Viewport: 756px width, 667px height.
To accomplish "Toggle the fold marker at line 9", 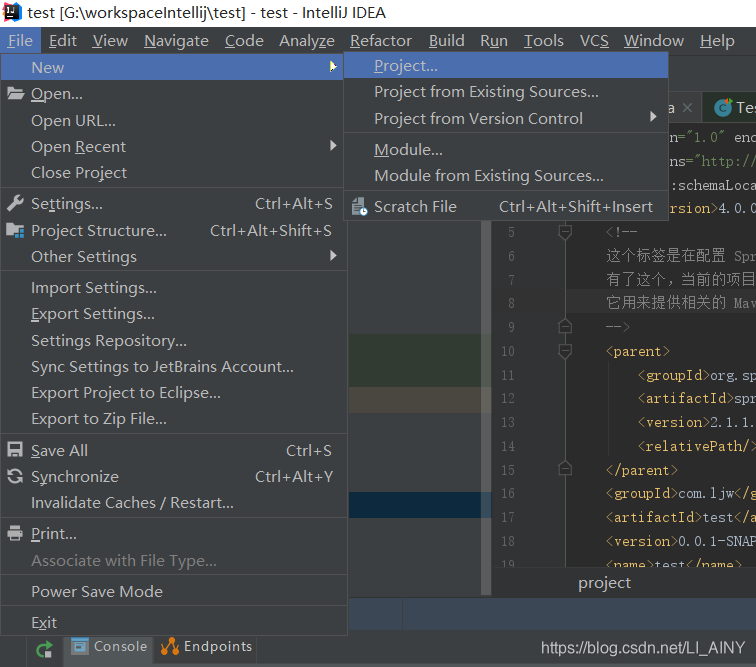I will [x=565, y=327].
